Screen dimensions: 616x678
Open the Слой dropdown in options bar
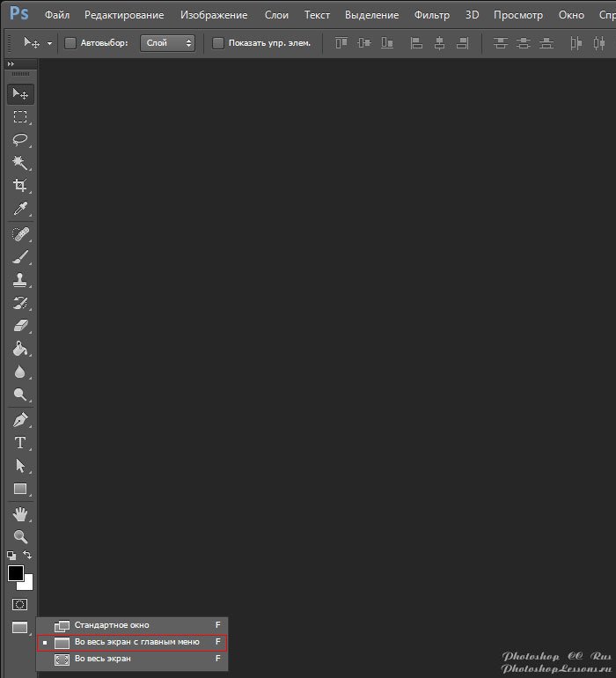(167, 42)
